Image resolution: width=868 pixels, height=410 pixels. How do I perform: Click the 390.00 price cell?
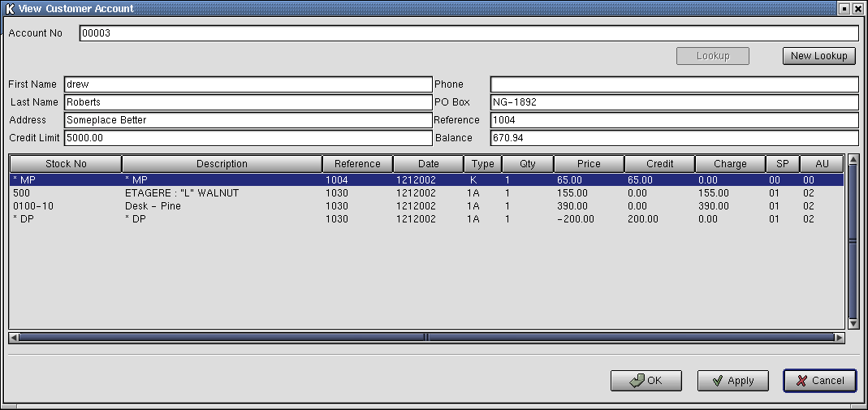(572, 206)
